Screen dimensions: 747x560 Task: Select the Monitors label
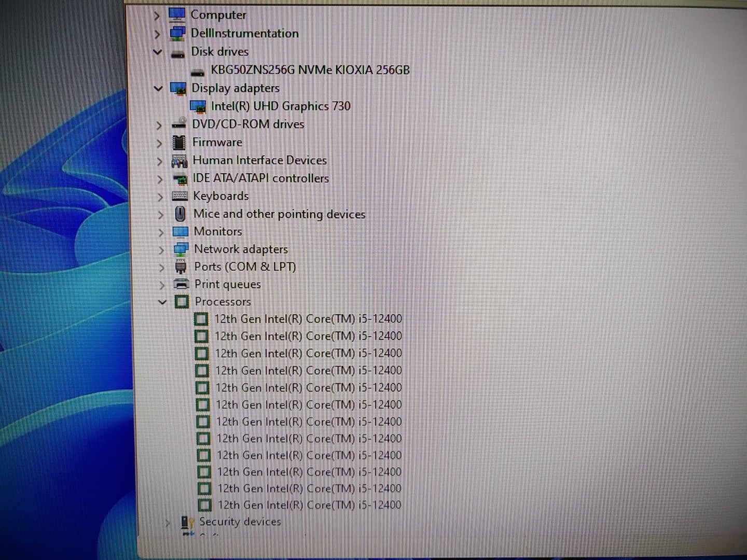(218, 231)
